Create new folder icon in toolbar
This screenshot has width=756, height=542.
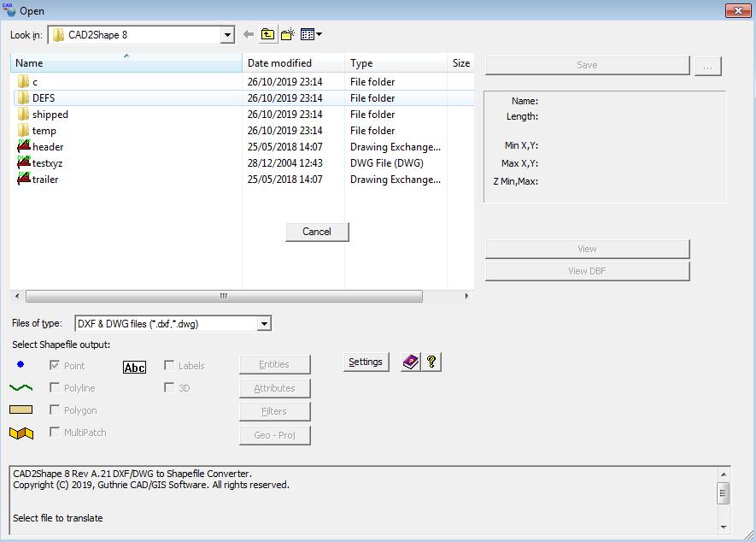coord(288,34)
